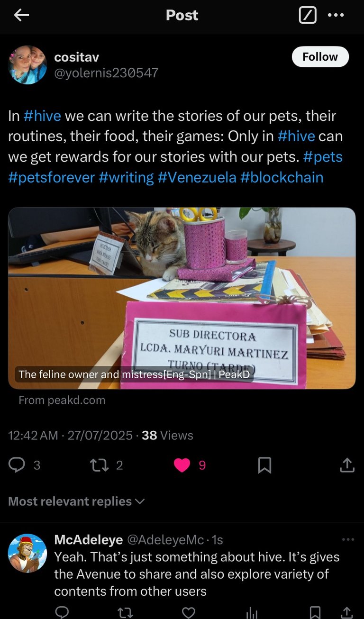
Task: Expand the Most relevant replies sort dropdown
Action: tap(76, 501)
